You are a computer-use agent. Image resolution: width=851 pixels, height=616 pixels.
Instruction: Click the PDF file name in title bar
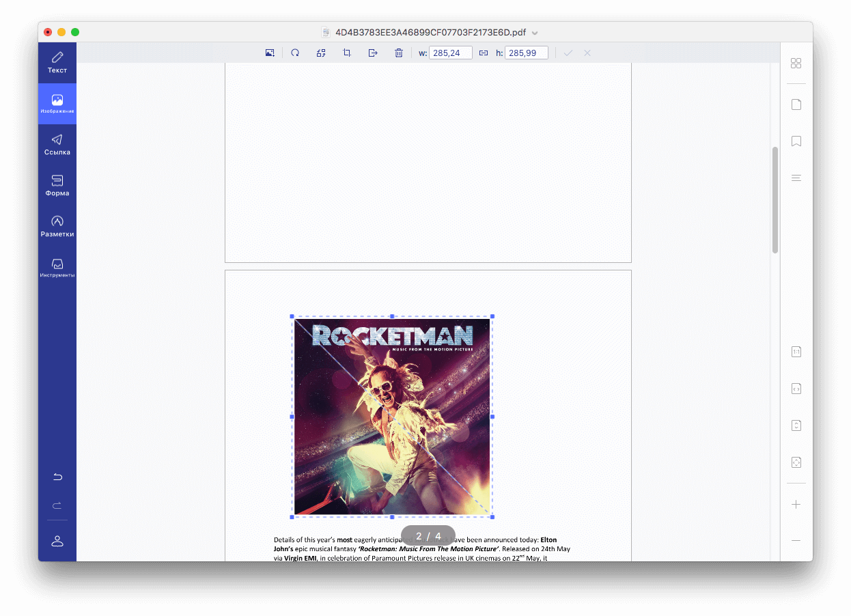[431, 33]
